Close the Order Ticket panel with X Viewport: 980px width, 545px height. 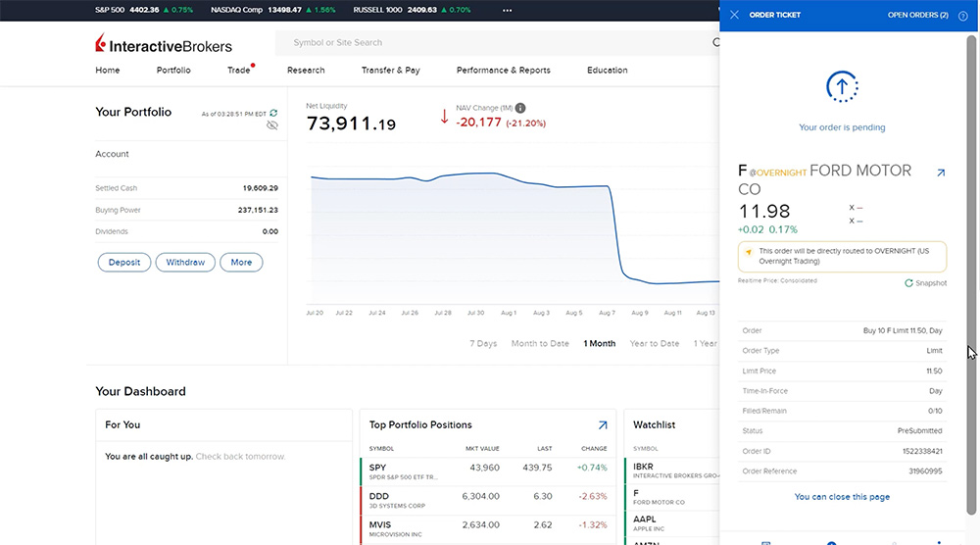pos(734,16)
